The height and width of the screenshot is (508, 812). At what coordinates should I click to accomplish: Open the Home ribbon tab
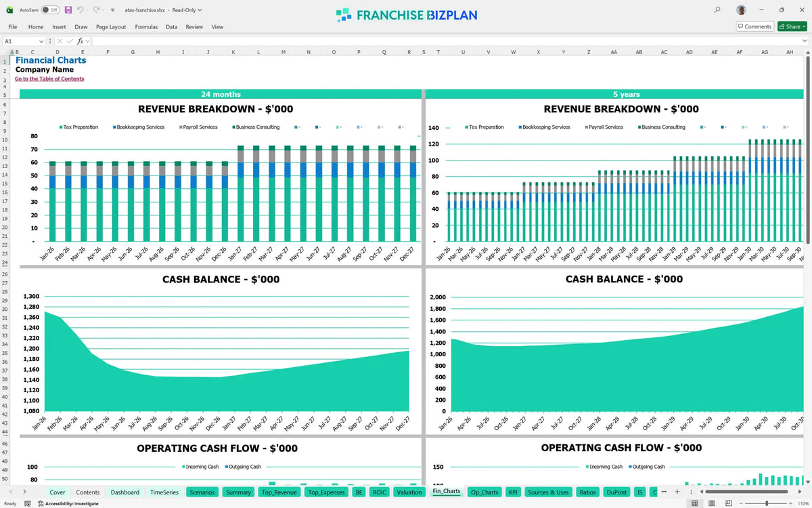point(36,27)
